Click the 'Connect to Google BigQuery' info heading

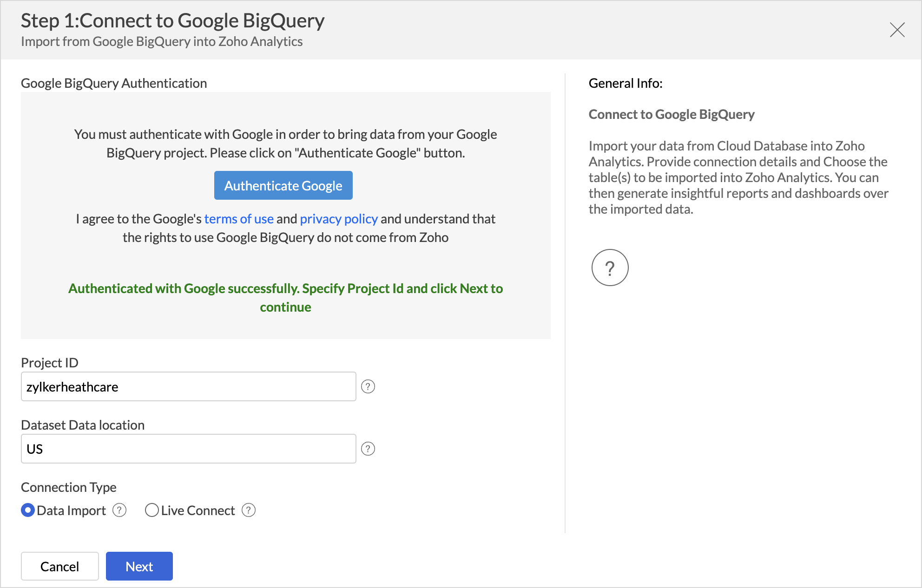pyautogui.click(x=672, y=114)
